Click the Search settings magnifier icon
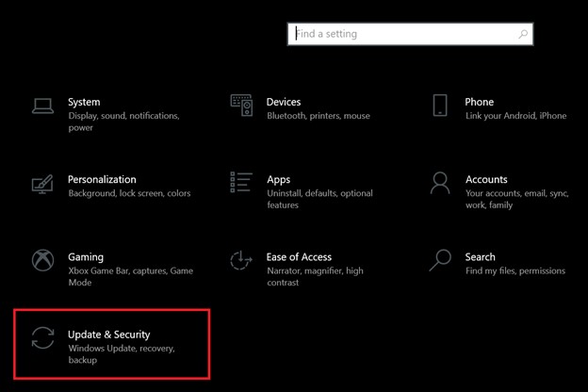588x392 pixels. coord(440,260)
